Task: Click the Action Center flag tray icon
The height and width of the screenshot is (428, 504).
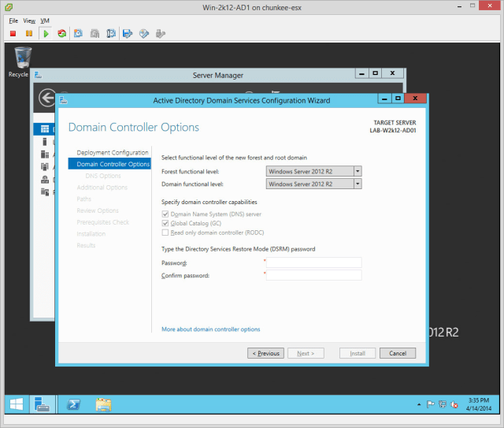Action: click(x=431, y=404)
